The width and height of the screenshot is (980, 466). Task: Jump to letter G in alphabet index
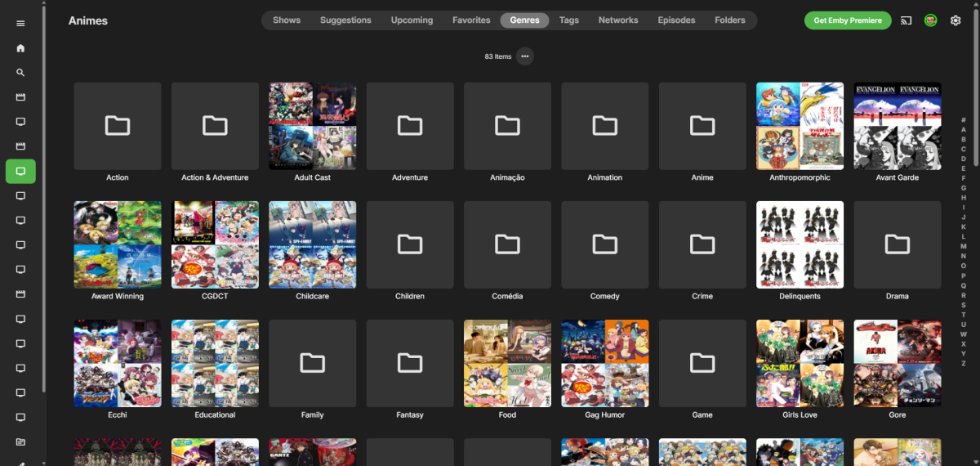(964, 188)
